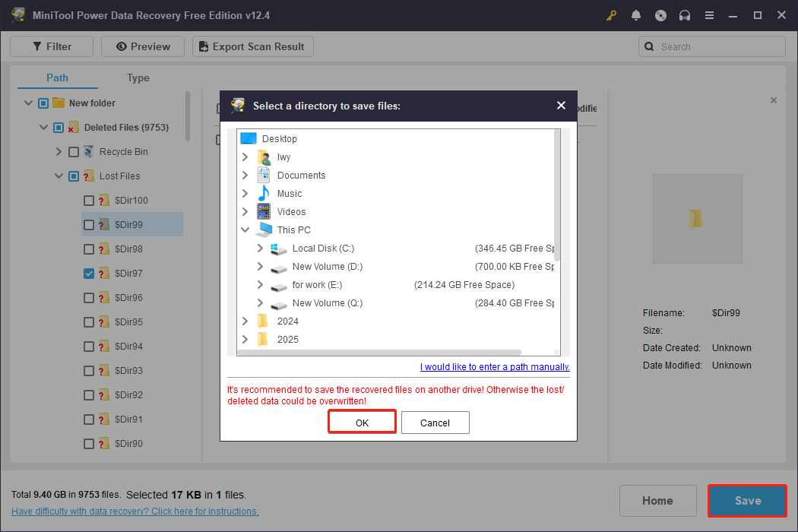Expand New Volume (Q:)

260,303
